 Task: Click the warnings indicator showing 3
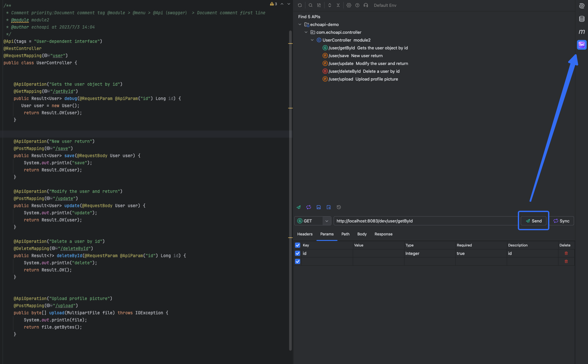pyautogui.click(x=274, y=4)
